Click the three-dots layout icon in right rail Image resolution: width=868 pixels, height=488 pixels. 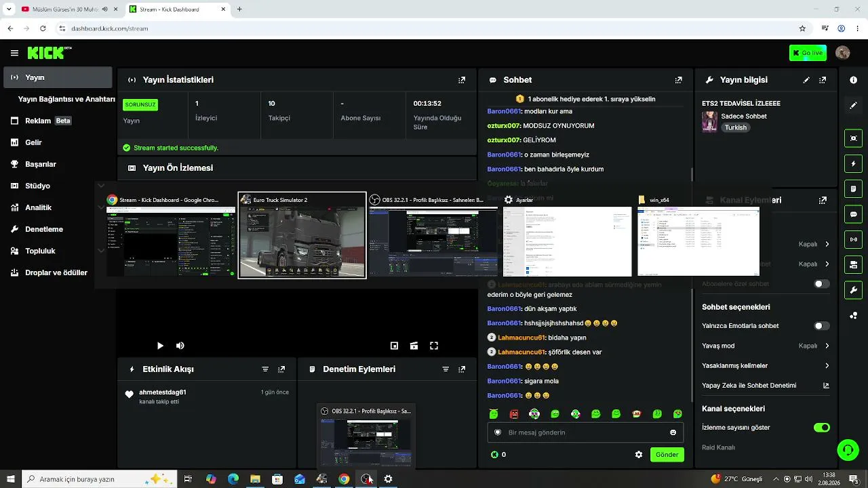pos(853,315)
